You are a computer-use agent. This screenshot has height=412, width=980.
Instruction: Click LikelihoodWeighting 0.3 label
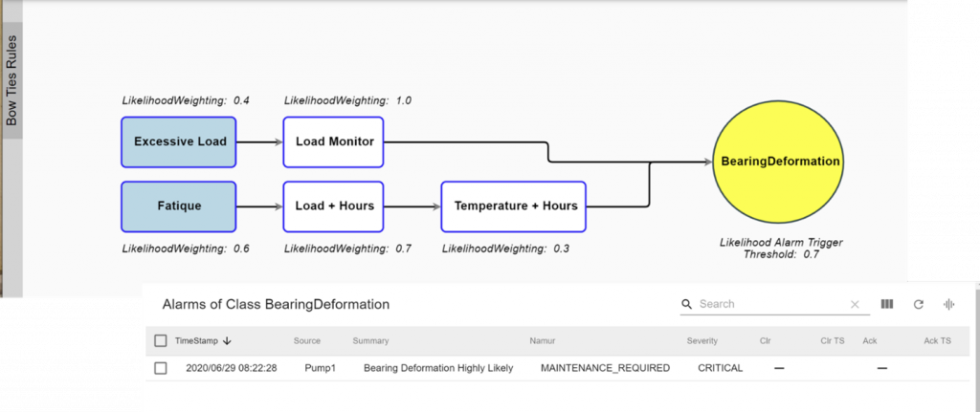point(505,249)
